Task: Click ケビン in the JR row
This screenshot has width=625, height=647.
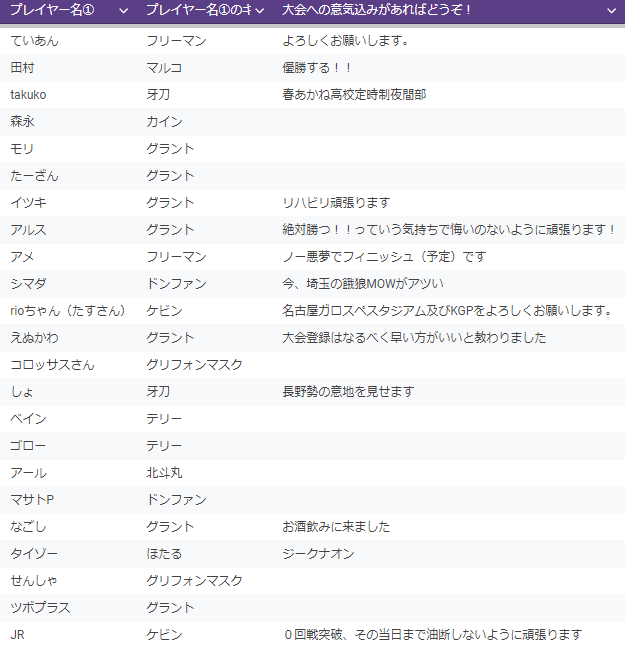Action: click(164, 635)
